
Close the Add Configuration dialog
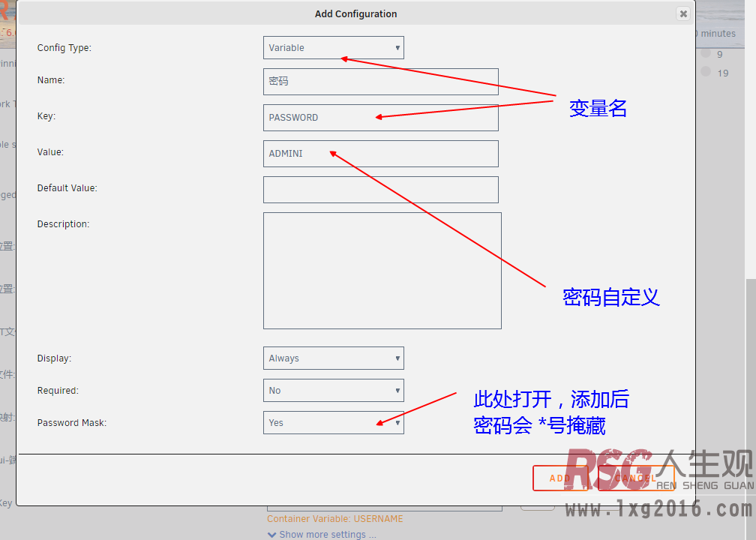[x=683, y=13]
